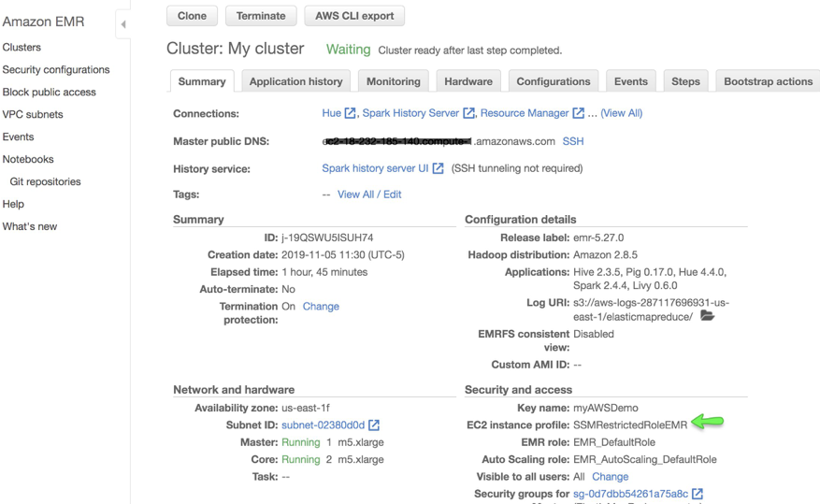The width and height of the screenshot is (820, 504).
Task: Switch to the Events tab
Action: click(x=631, y=81)
